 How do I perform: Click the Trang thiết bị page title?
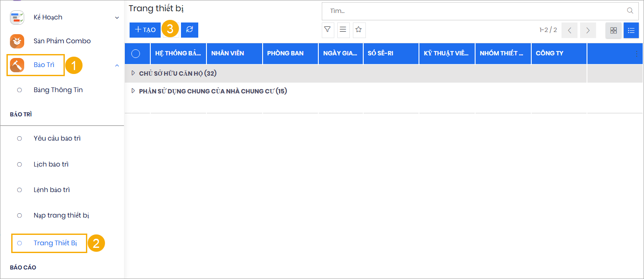coord(156,8)
